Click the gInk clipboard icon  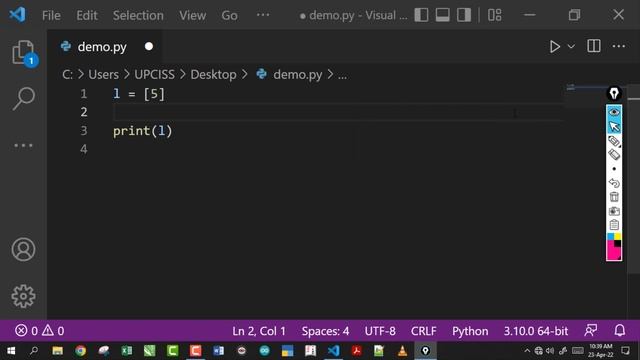click(614, 225)
